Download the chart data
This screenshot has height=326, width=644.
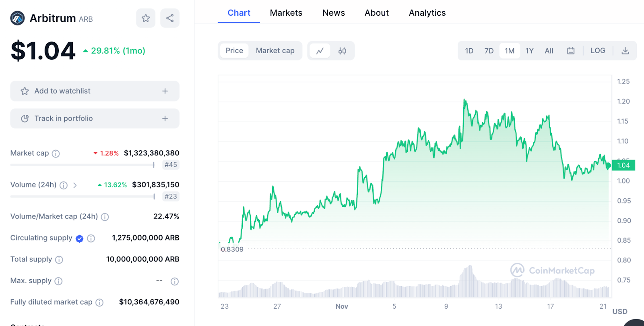point(625,51)
